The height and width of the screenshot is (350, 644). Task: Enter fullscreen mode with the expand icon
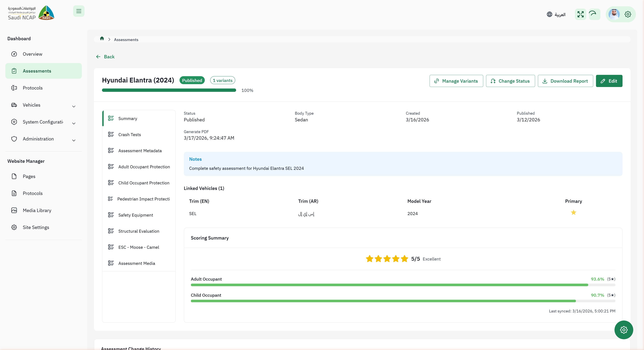click(x=580, y=14)
